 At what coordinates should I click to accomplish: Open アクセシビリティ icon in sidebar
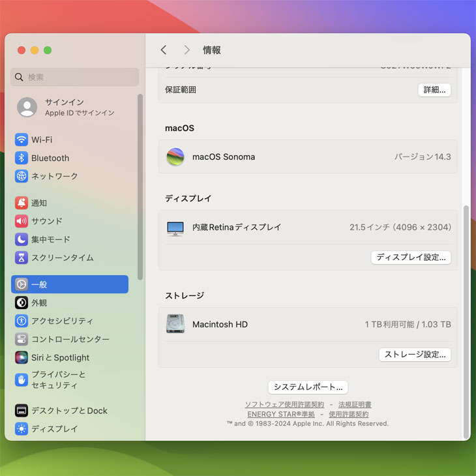22,321
